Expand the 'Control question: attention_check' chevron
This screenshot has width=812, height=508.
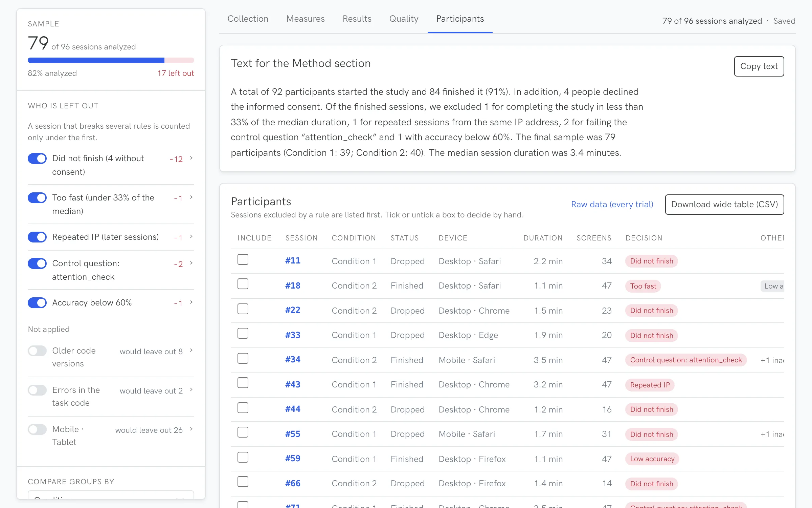click(191, 263)
